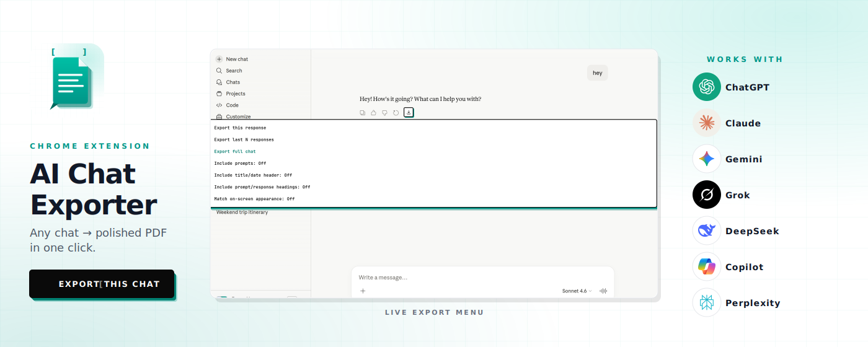Click the ChatGPT label

(747, 87)
